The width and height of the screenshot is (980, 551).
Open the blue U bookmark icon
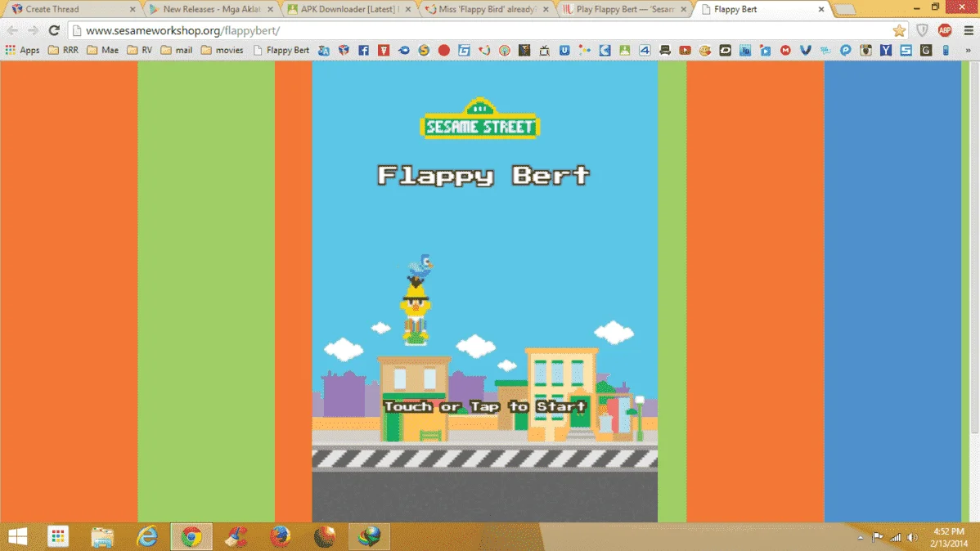[x=564, y=50]
